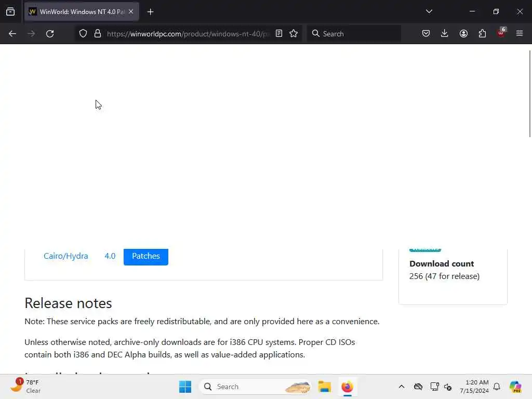Open the notifications bell in the tray

pos(497,387)
